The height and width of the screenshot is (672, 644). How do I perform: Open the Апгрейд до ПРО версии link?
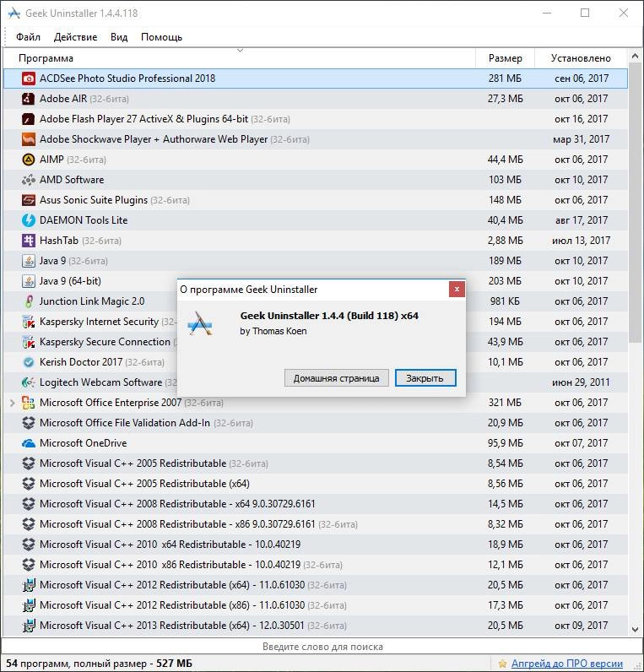tap(567, 664)
